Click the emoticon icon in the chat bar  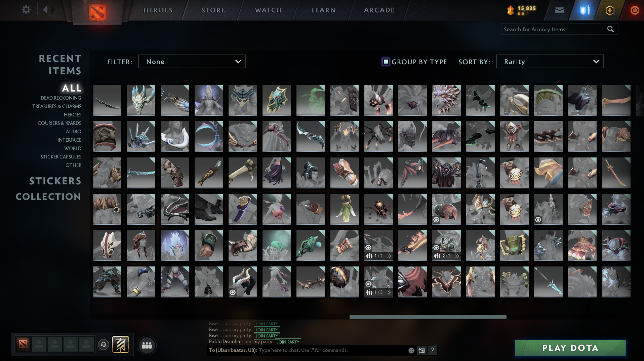pyautogui.click(x=411, y=350)
